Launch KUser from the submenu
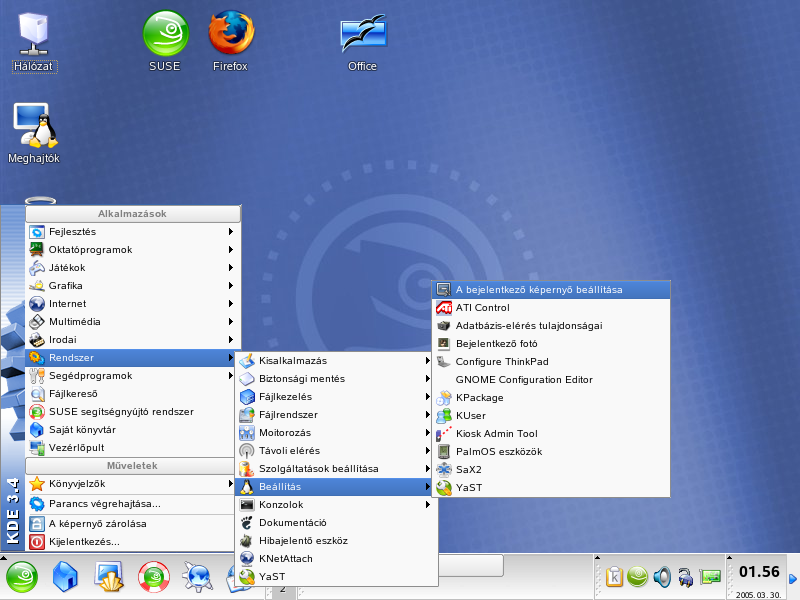The height and width of the screenshot is (600, 800). click(551, 416)
